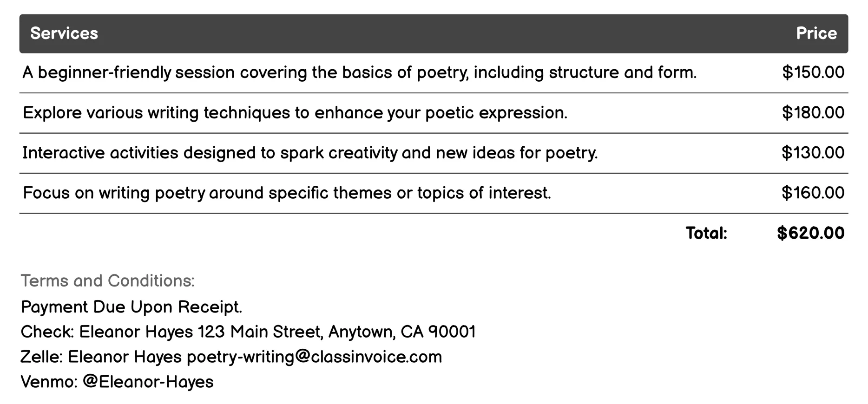This screenshot has height=404, width=868.
Task: Open the poetry-writing@classinvoice.com email address
Action: (314, 357)
